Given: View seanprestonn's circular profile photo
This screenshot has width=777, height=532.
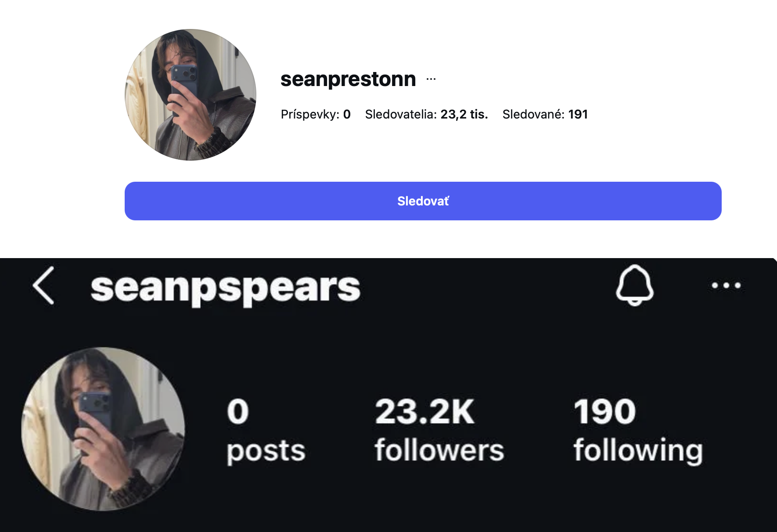Looking at the screenshot, I should point(191,95).
